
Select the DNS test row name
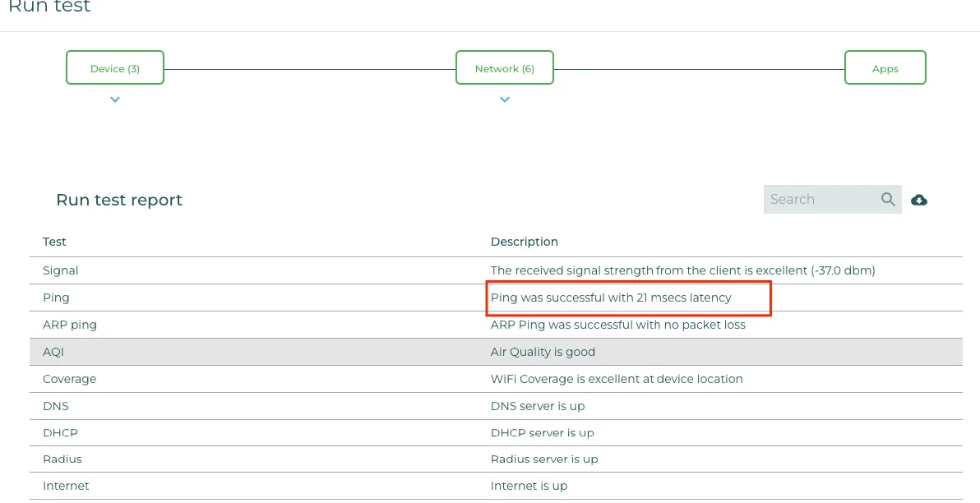(x=56, y=406)
